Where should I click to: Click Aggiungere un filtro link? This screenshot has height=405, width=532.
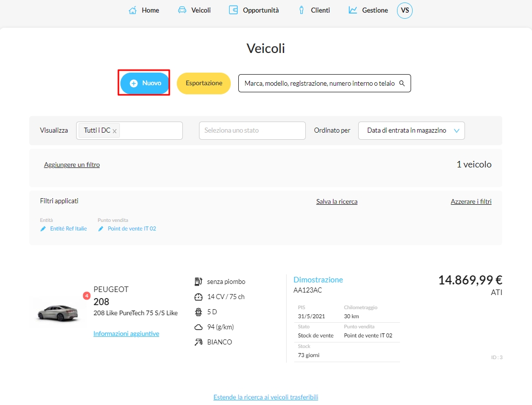[x=72, y=165]
